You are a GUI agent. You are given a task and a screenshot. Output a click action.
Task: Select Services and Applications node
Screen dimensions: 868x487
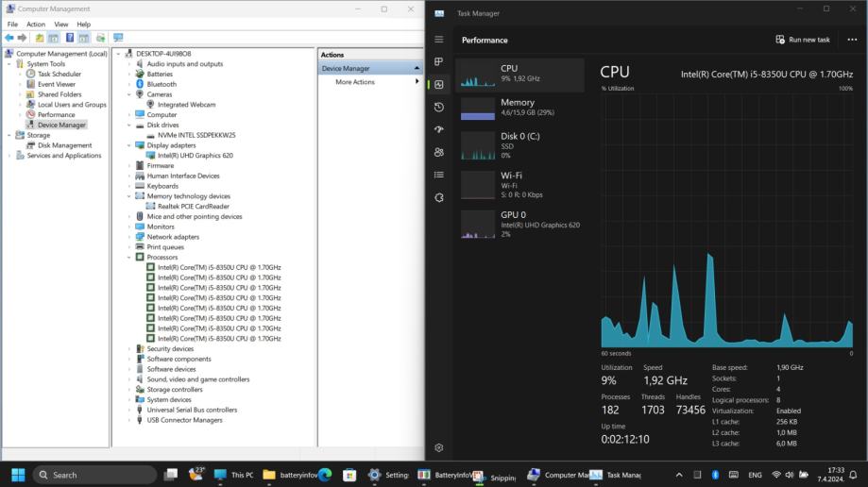(x=64, y=156)
